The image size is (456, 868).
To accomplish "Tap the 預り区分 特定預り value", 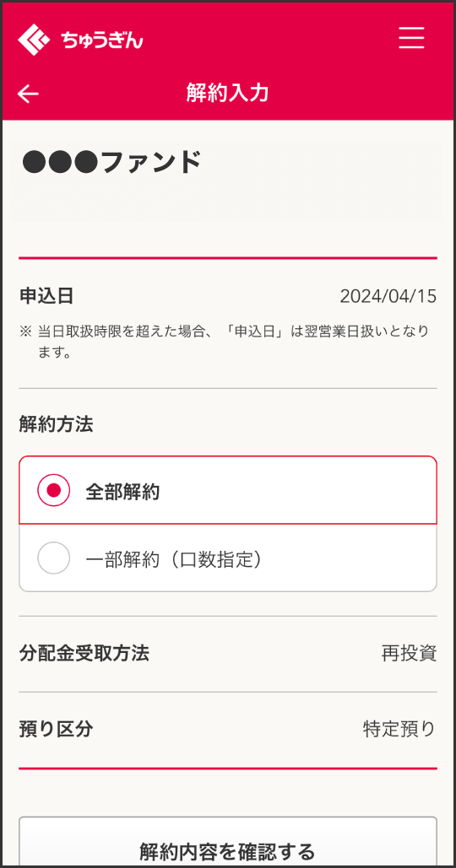I will (399, 729).
